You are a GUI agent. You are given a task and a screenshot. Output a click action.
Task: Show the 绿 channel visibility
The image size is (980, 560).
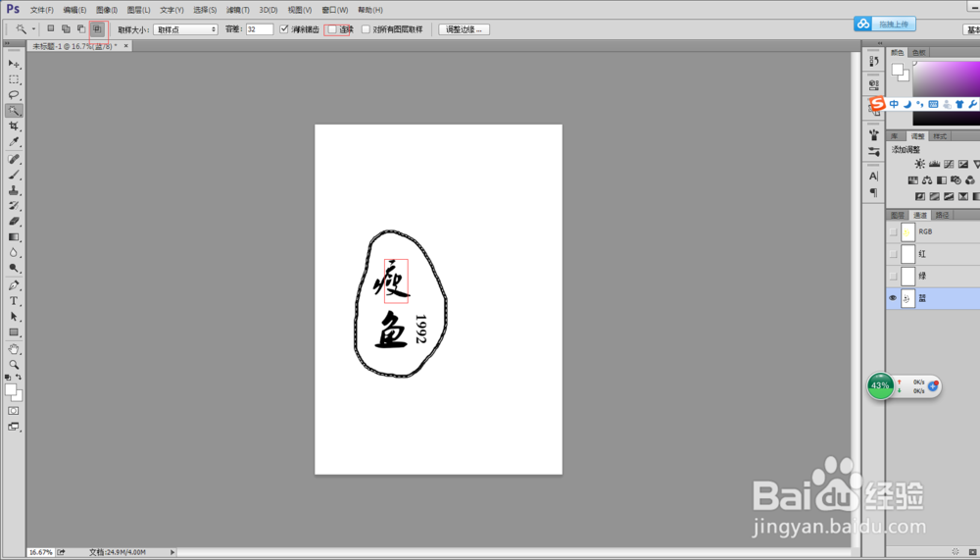click(893, 276)
